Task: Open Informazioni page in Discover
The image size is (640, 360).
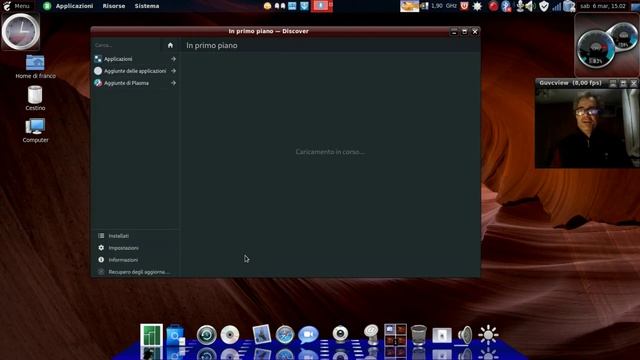Action: 136,260
